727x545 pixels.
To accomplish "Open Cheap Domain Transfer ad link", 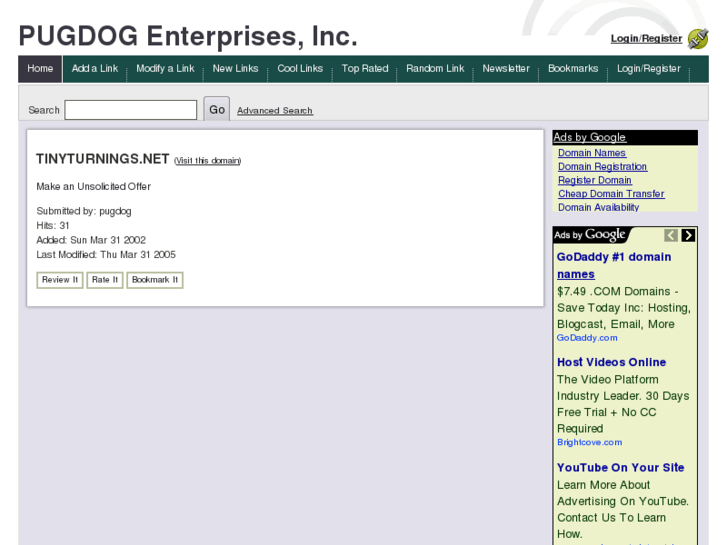I will tap(611, 194).
